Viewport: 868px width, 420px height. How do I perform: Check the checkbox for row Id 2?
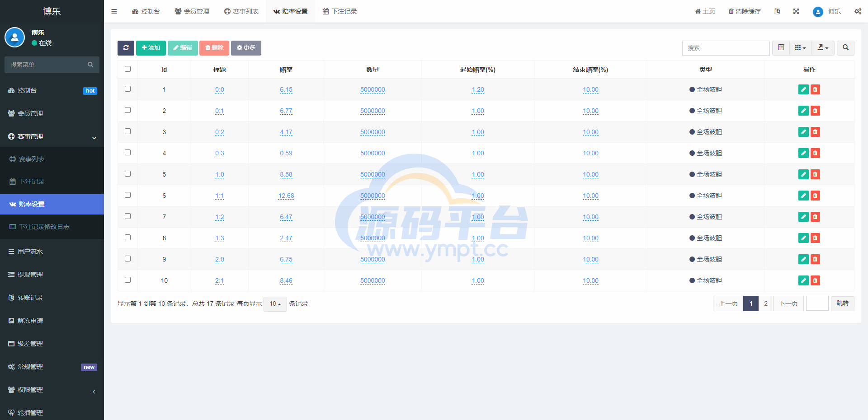[x=127, y=110]
